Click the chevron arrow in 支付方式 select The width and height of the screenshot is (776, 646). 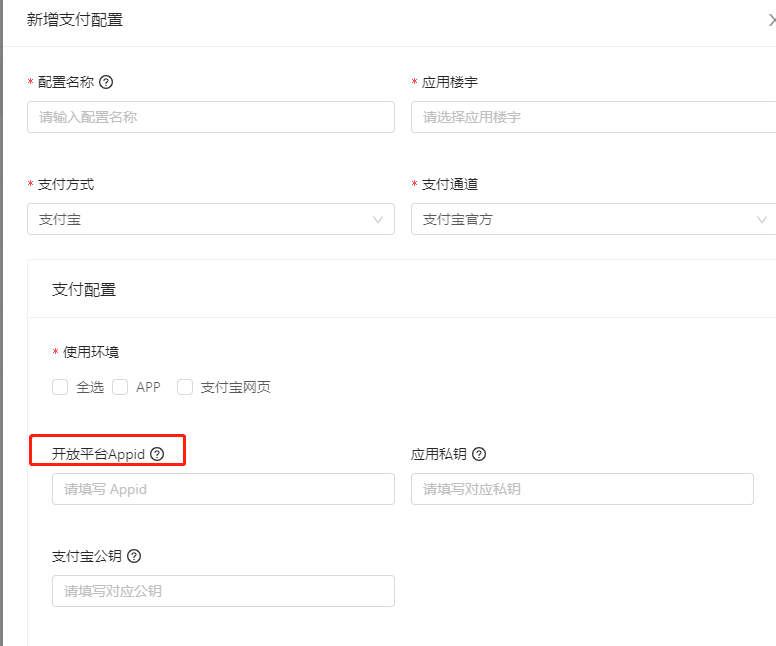pyautogui.click(x=378, y=219)
